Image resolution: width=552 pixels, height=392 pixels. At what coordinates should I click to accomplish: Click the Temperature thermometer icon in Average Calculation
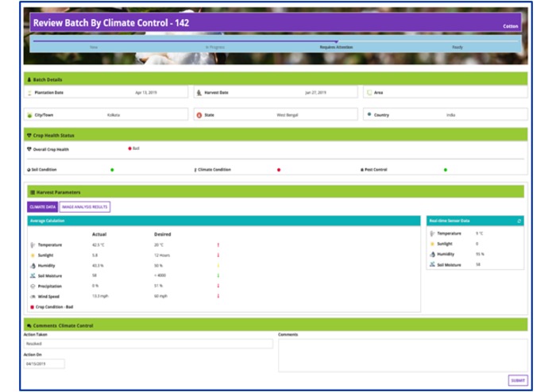33,244
